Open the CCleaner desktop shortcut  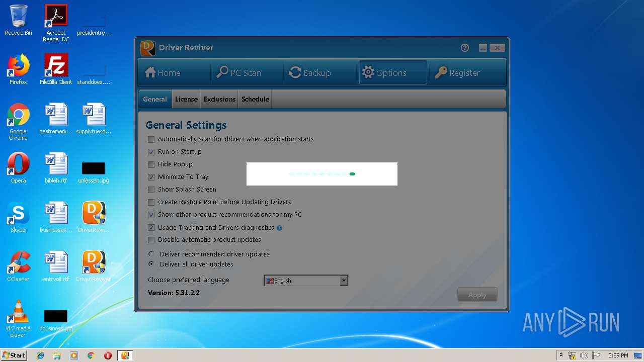click(18, 266)
